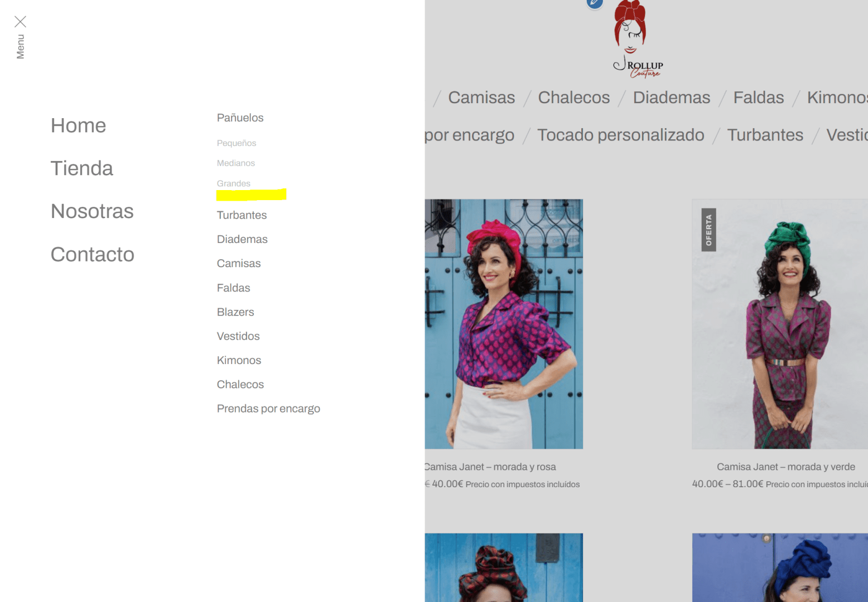Select Kimonos in the side submenu

point(239,360)
